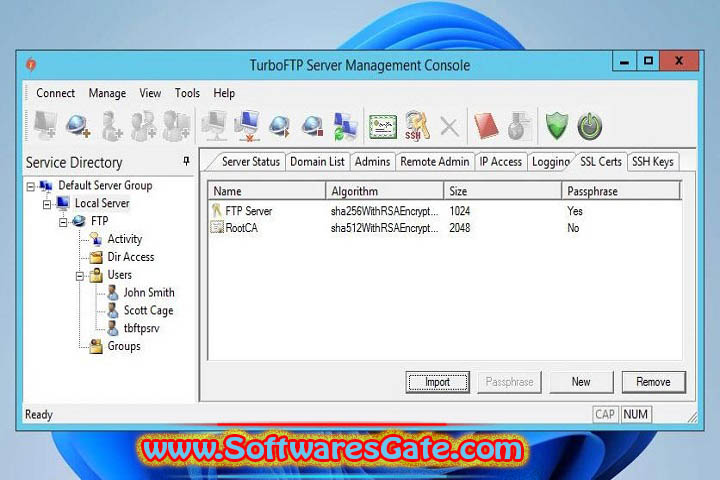Open the Help menu
The height and width of the screenshot is (480, 720).
pos(224,93)
